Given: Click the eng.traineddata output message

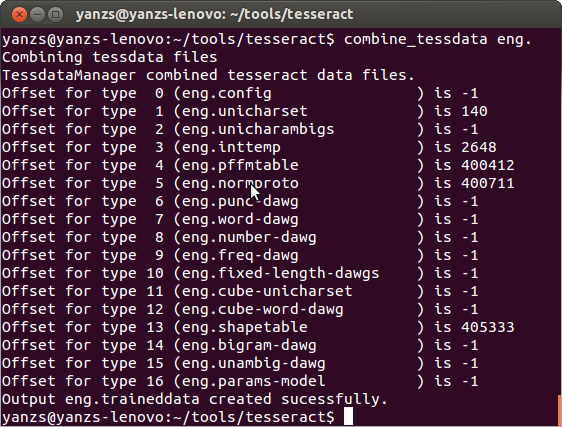Looking at the screenshot, I should [x=195, y=399].
